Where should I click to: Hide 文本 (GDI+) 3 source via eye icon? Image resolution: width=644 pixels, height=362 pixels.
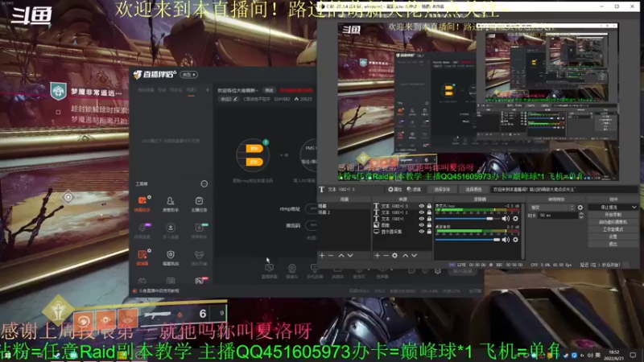click(421, 206)
